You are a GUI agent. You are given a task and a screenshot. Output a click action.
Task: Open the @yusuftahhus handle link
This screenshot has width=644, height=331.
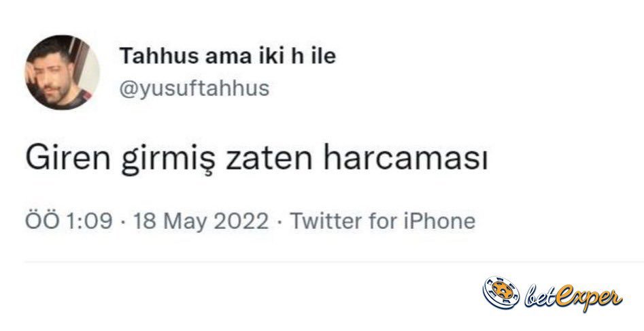[194, 88]
